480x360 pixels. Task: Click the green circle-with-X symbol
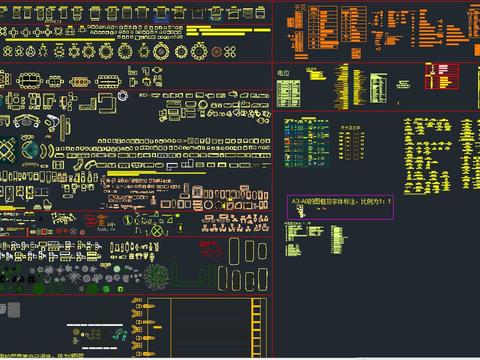pyautogui.click(x=156, y=231)
